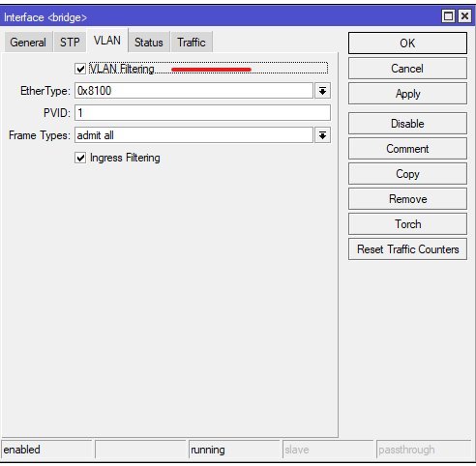Toggle the VLAN Filtering checkbox
This screenshot has height=466, width=476.
80,69
